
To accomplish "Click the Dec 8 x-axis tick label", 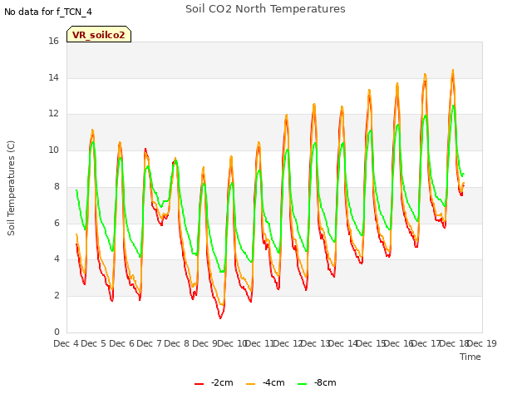I will point(177,343).
